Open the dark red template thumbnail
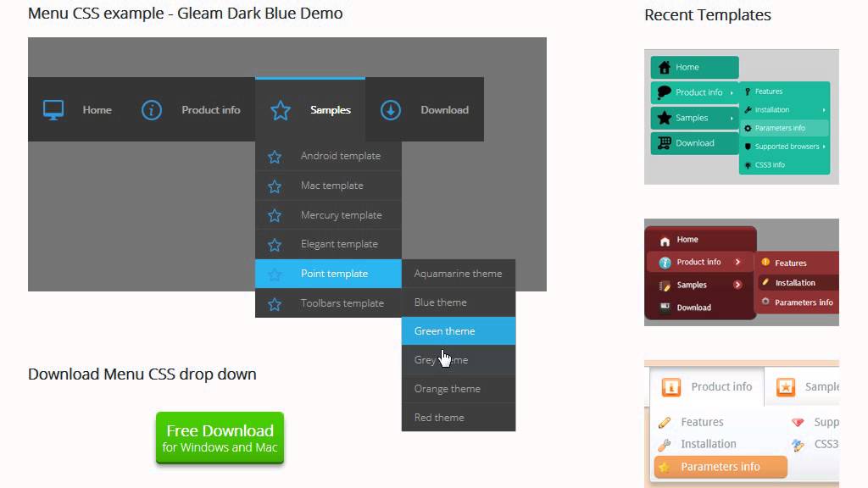Image resolution: width=868 pixels, height=488 pixels. (741, 272)
